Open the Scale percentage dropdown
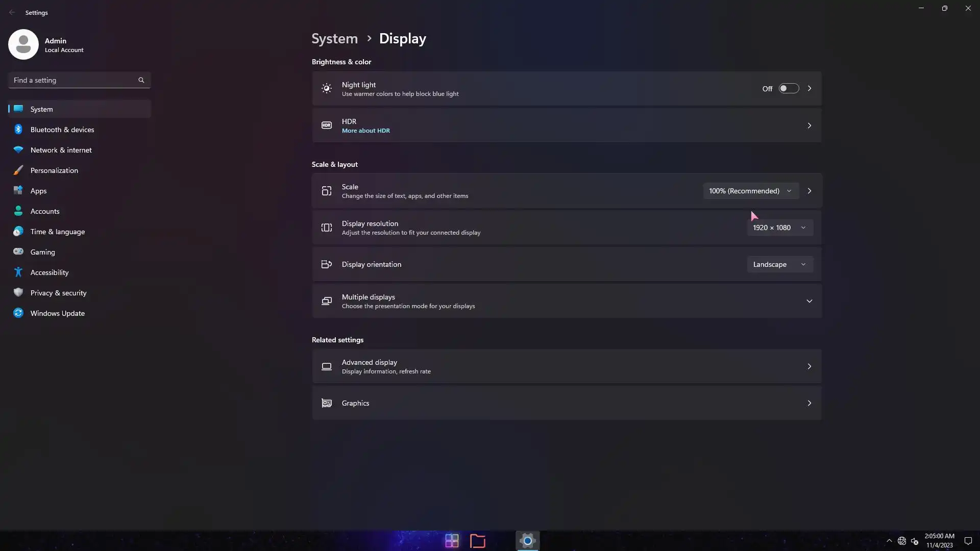The image size is (980, 551). click(750, 191)
